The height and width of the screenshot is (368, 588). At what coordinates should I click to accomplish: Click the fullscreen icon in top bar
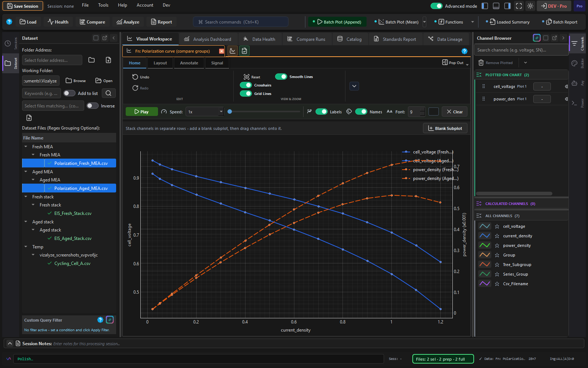point(519,6)
